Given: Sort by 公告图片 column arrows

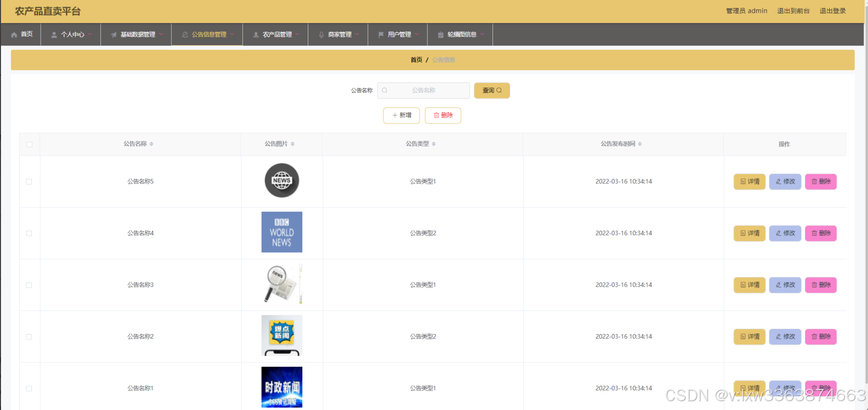Looking at the screenshot, I should click(x=293, y=144).
